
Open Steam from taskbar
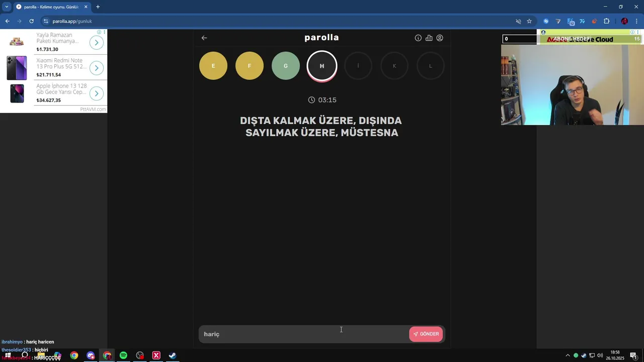pyautogui.click(x=173, y=355)
